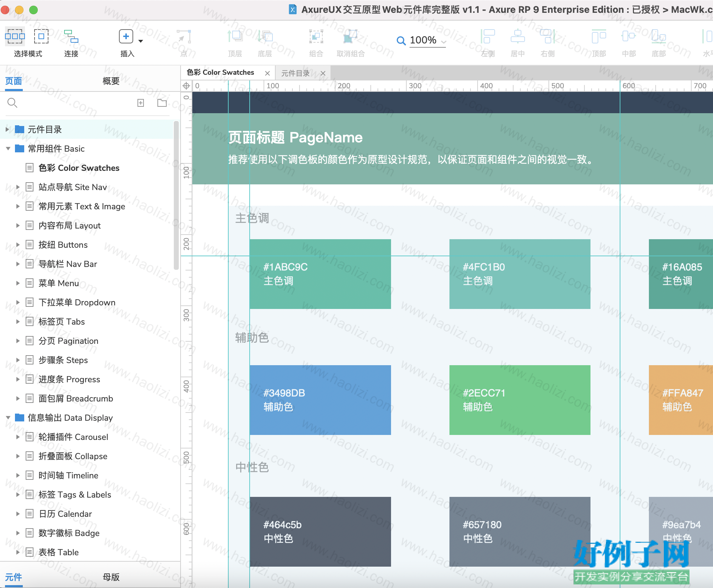Collapse the 常用组件 Basic folder
The width and height of the screenshot is (713, 588).
(8, 149)
